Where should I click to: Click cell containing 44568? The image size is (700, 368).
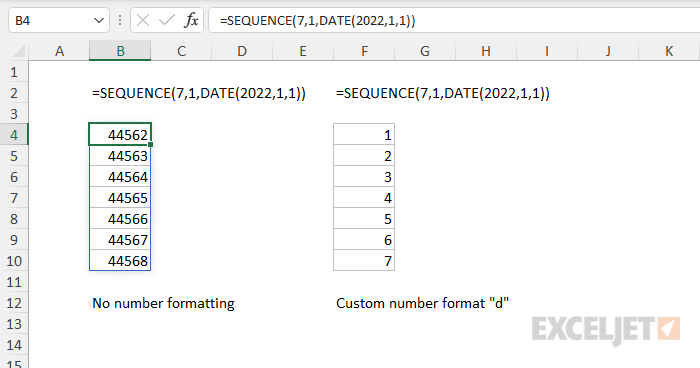click(120, 260)
